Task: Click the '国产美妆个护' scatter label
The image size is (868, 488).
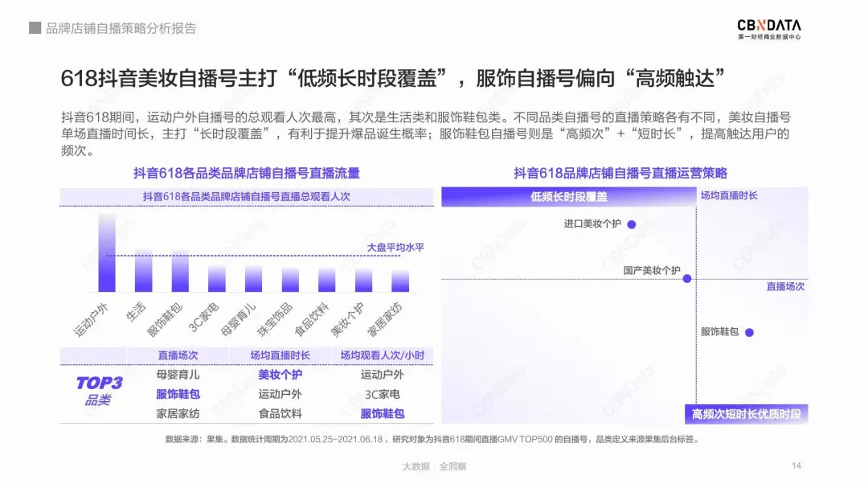Action: (652, 270)
